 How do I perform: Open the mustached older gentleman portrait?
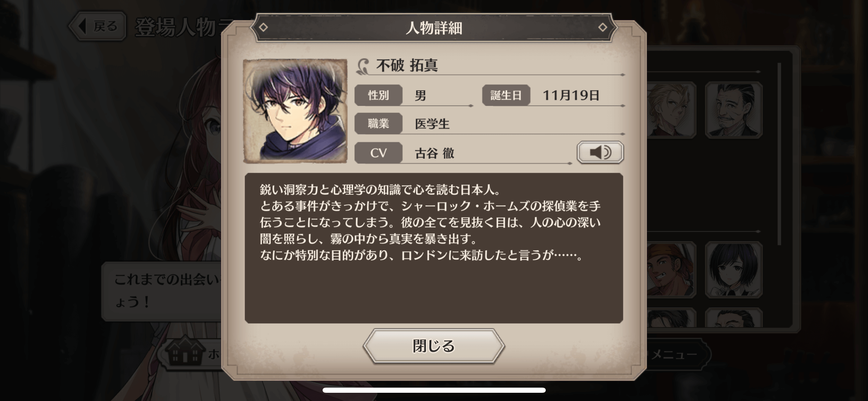tap(734, 110)
